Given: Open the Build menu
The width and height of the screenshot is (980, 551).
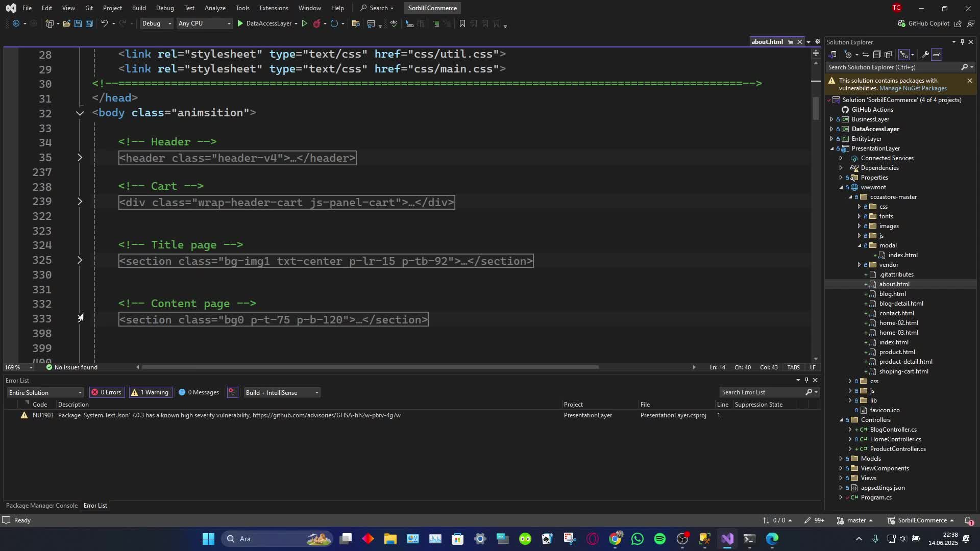Looking at the screenshot, I should pyautogui.click(x=139, y=8).
